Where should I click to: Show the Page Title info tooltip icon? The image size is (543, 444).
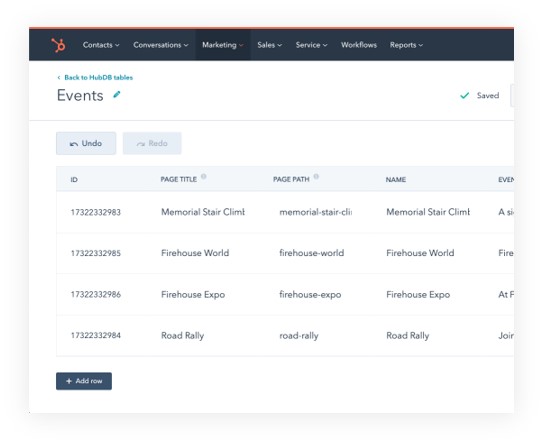click(204, 177)
